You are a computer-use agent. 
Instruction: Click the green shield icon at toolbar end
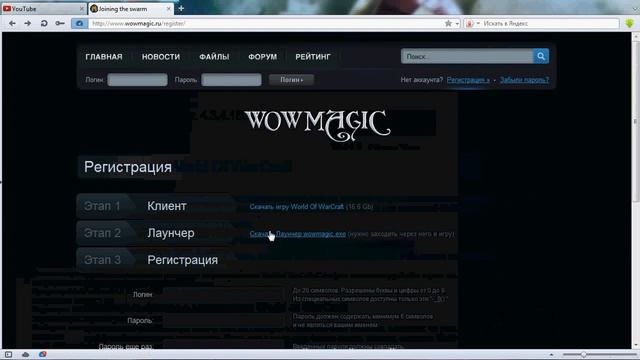click(629, 24)
